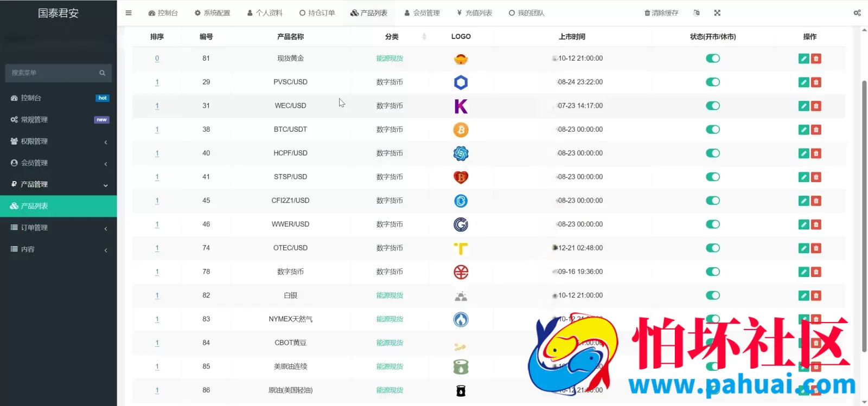Edit the HCPF/USD product
The height and width of the screenshot is (406, 868).
pos(804,153)
